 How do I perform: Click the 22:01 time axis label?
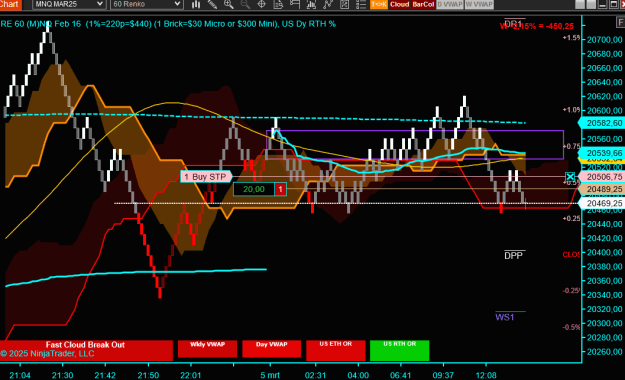(x=191, y=375)
